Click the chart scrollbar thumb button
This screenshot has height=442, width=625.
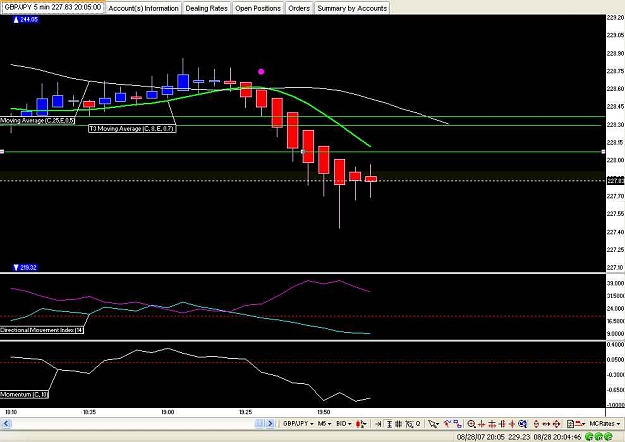click(259, 424)
